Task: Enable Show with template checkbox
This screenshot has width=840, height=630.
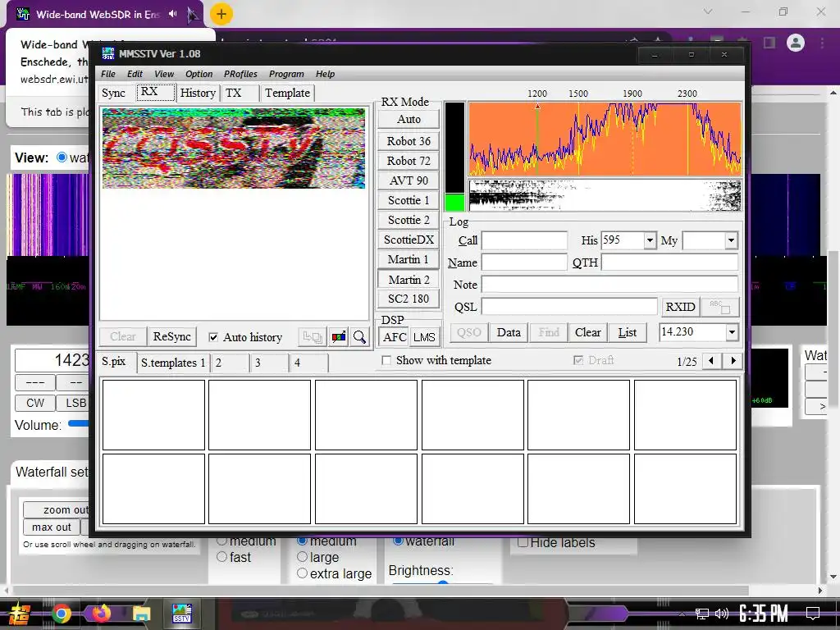Action: pos(386,361)
